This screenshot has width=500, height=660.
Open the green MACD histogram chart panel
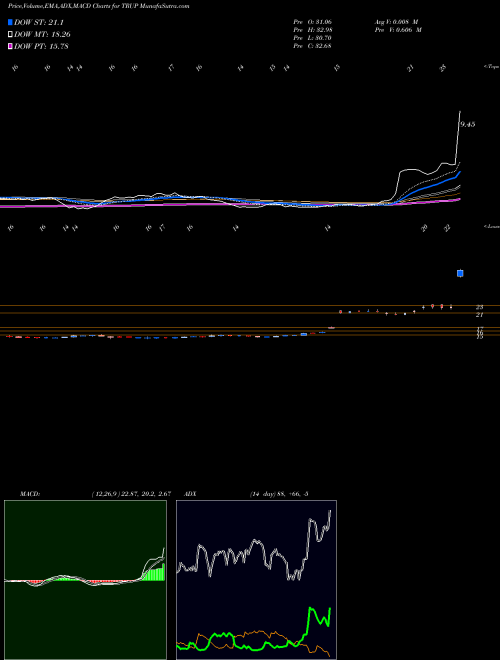[x=85, y=580]
